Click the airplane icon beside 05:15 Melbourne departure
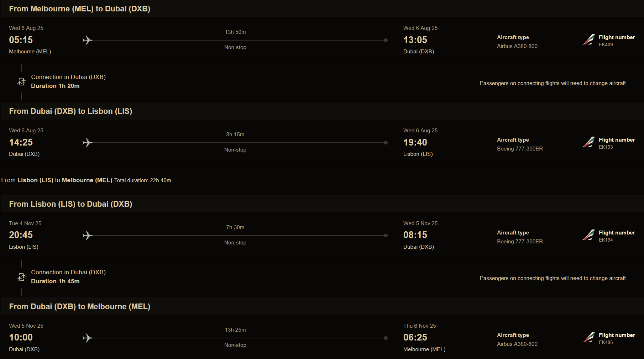This screenshot has height=359, width=644. [x=87, y=40]
